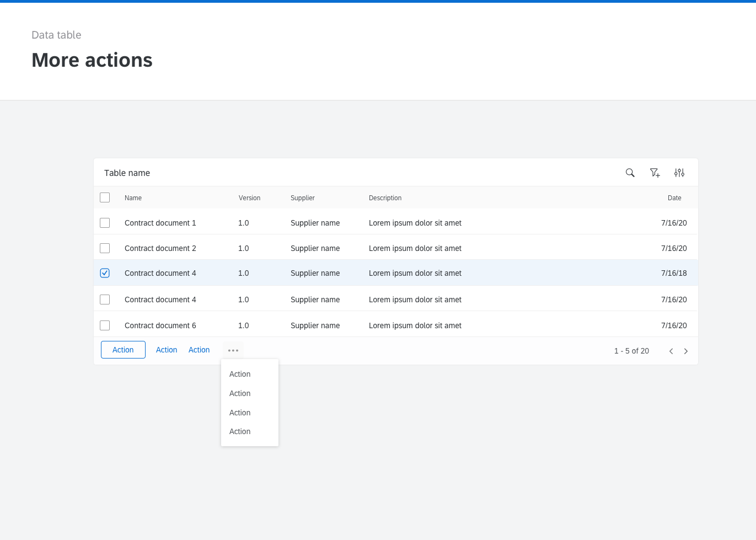Screen dimensions: 756x540
Task: Check the Contract document 1 checkbox
Action: (x=105, y=223)
